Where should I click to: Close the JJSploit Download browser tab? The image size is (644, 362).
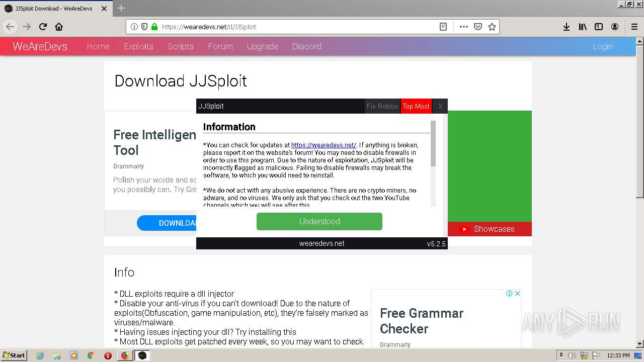pyautogui.click(x=104, y=9)
